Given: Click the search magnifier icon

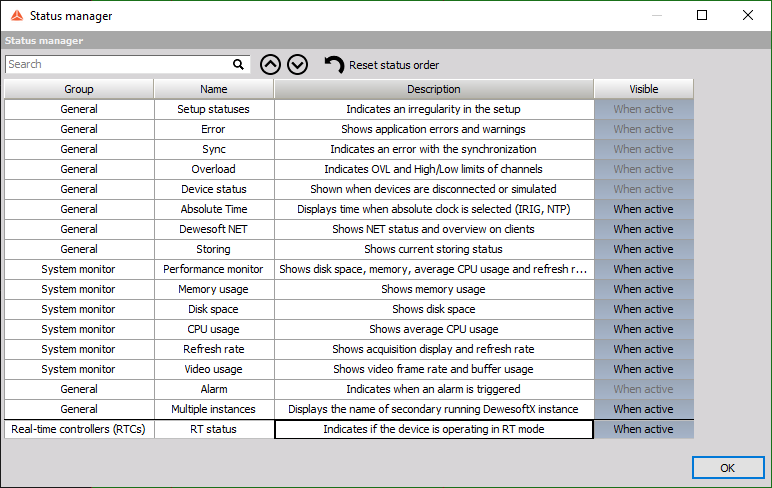Looking at the screenshot, I should (x=238, y=65).
